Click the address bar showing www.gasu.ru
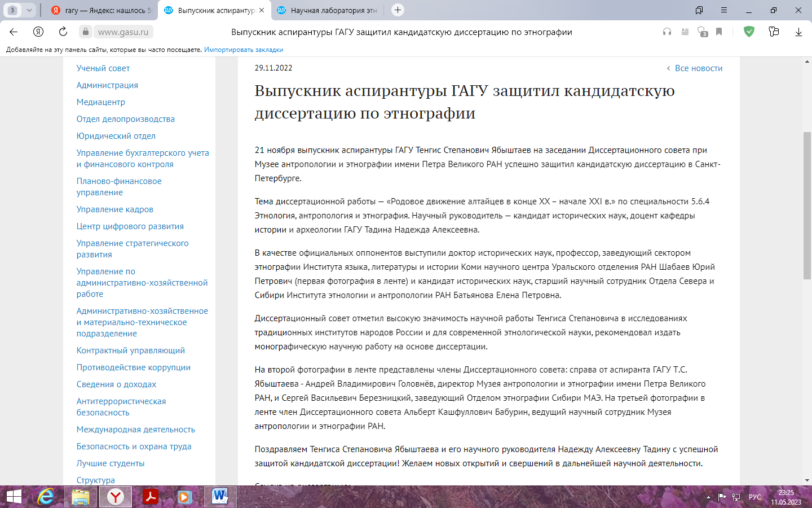Image resolution: width=812 pixels, height=508 pixels. (x=123, y=32)
